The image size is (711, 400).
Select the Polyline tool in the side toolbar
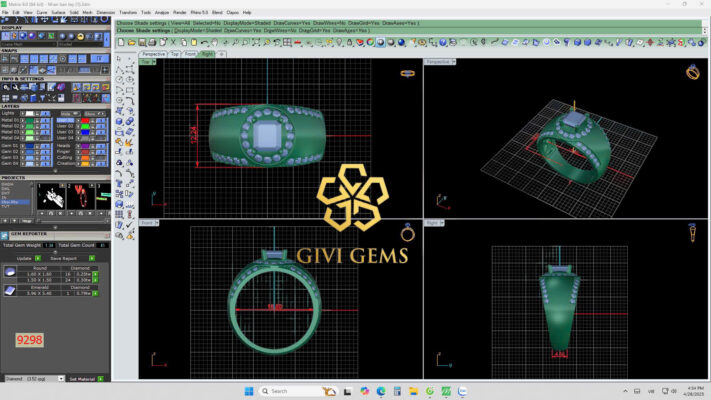tap(119, 69)
